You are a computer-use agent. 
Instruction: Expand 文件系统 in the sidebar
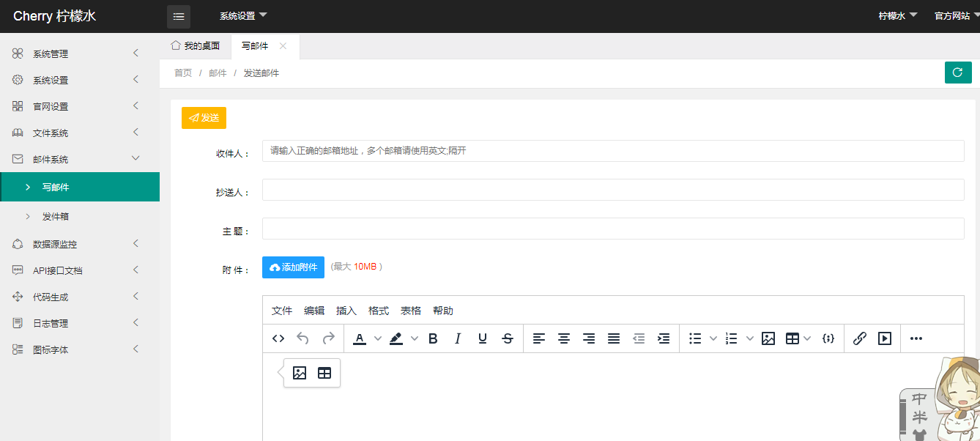click(x=80, y=133)
